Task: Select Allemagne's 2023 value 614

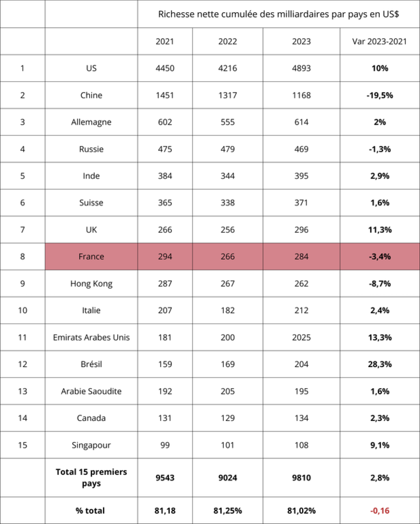Action: 301,122
